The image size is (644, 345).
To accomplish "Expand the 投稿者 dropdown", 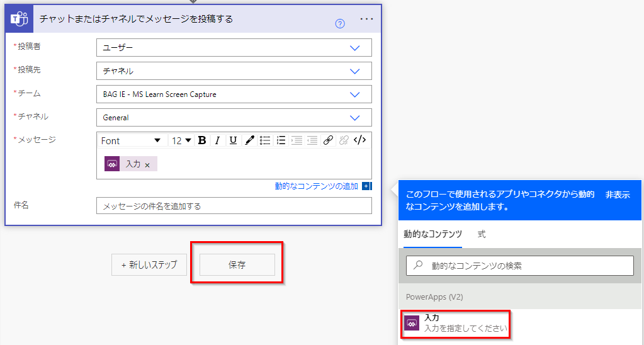I will (234, 48).
